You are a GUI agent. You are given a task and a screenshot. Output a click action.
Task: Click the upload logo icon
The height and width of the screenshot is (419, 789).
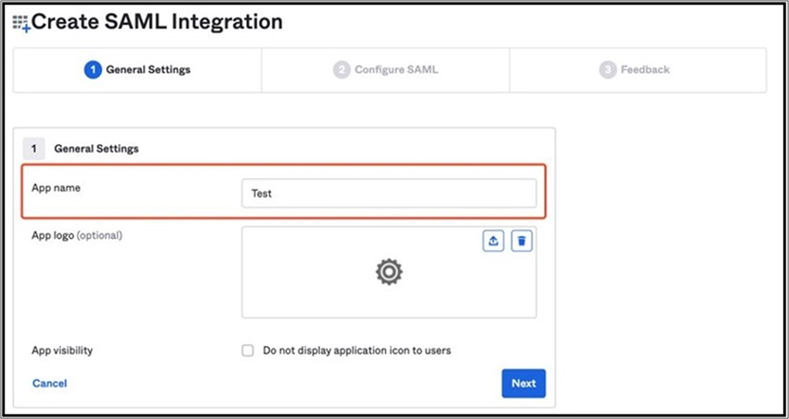493,242
